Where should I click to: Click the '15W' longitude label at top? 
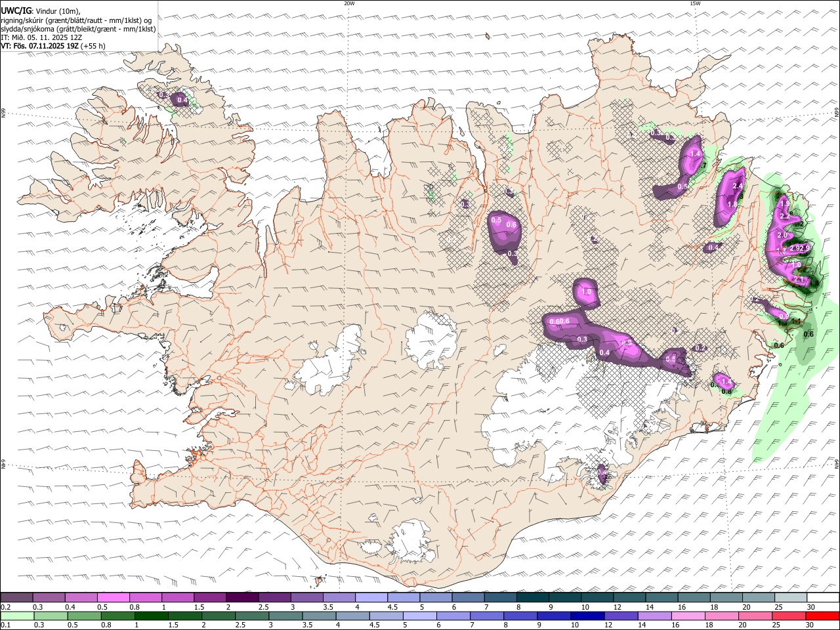click(x=695, y=3)
